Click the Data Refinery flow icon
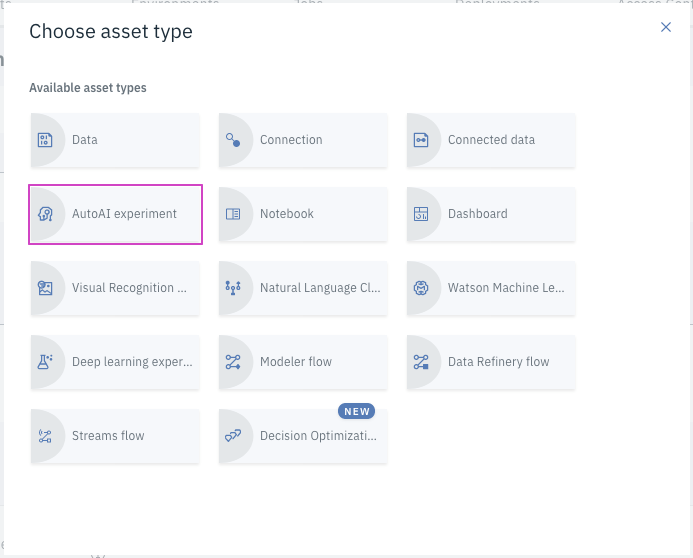This screenshot has height=558, width=693. (x=421, y=362)
